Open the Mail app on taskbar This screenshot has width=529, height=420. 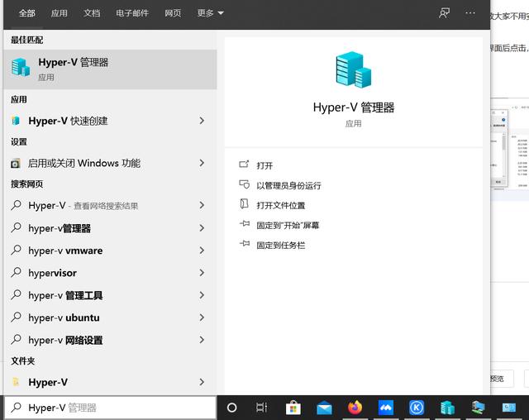[324, 408]
